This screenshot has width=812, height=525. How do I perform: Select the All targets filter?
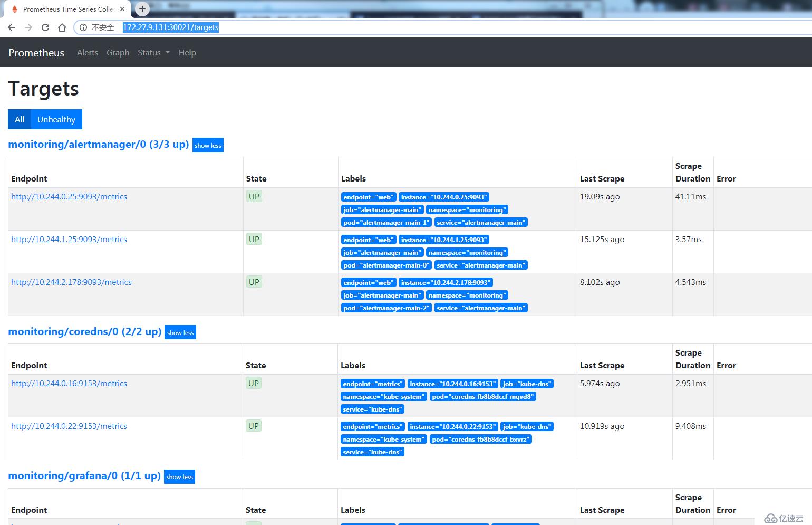(x=20, y=119)
